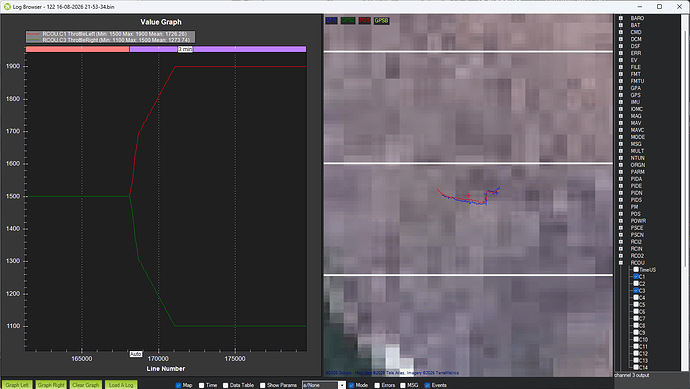
Task: Expand the CMD tree node
Action: click(x=621, y=32)
